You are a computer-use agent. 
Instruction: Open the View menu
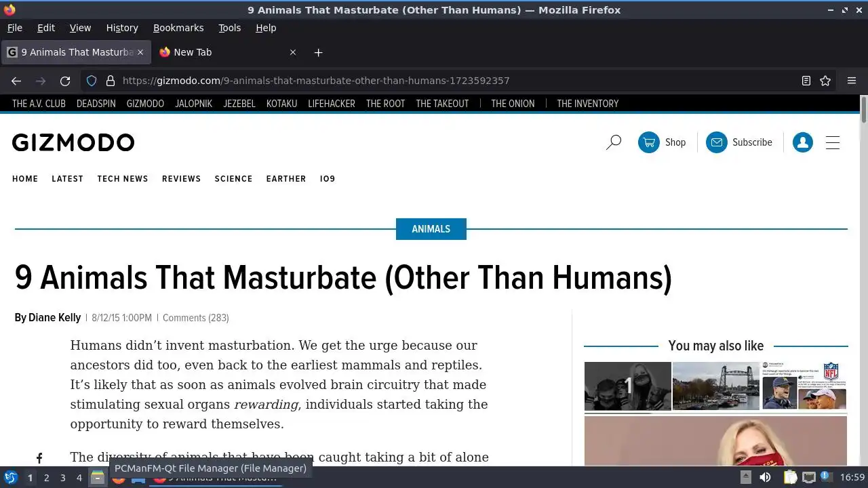pos(80,28)
